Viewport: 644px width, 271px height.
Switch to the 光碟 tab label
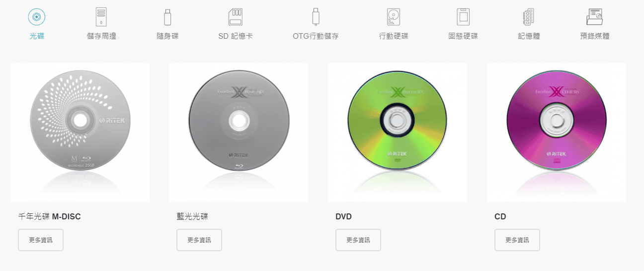(37, 36)
